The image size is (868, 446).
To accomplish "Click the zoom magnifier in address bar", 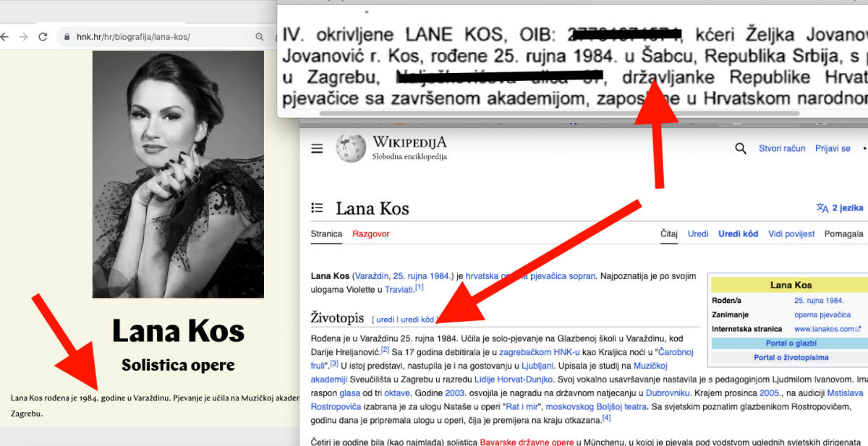I will point(260,37).
